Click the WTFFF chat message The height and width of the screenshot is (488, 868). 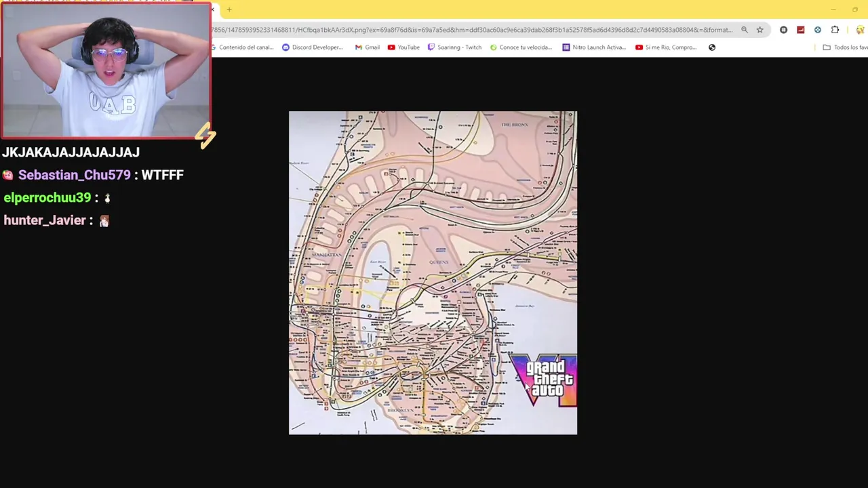point(163,175)
